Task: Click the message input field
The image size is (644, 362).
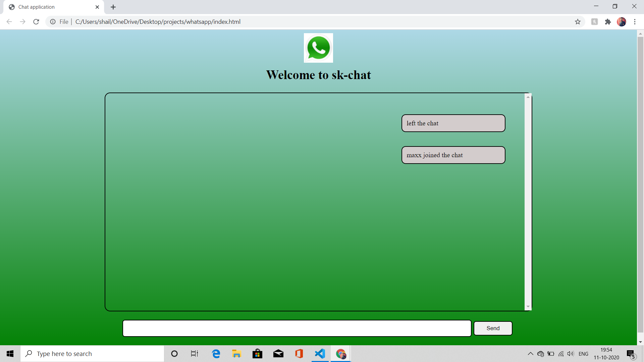Action: [297, 328]
